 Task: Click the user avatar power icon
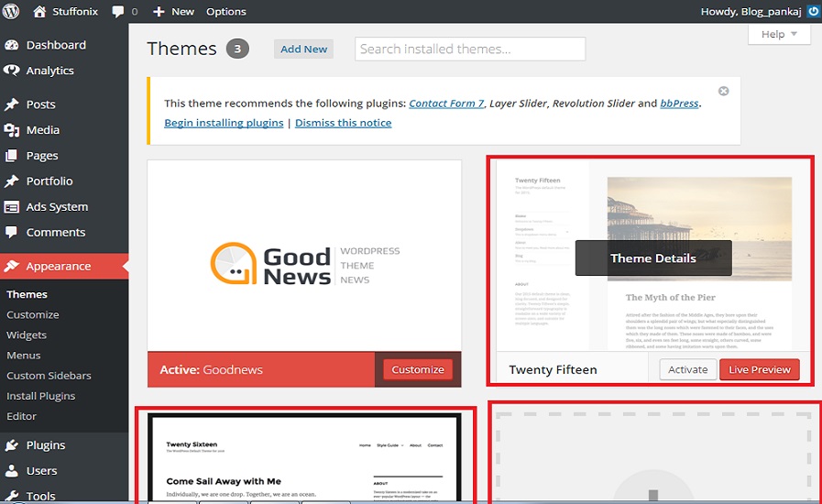coord(814,11)
